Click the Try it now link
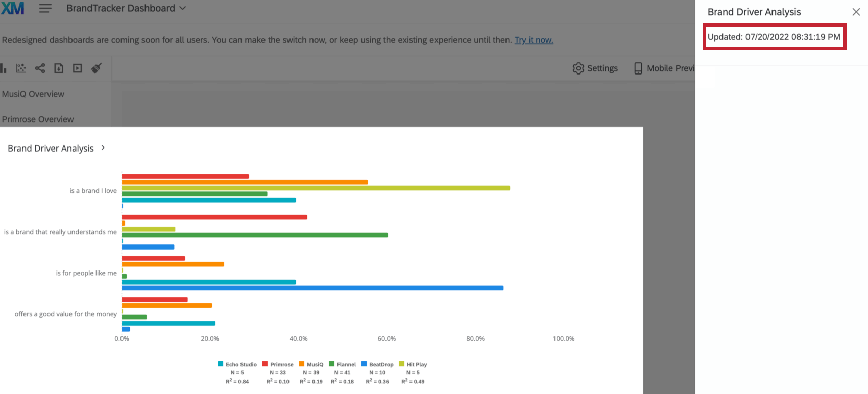The width and height of the screenshot is (868, 394). tap(533, 40)
